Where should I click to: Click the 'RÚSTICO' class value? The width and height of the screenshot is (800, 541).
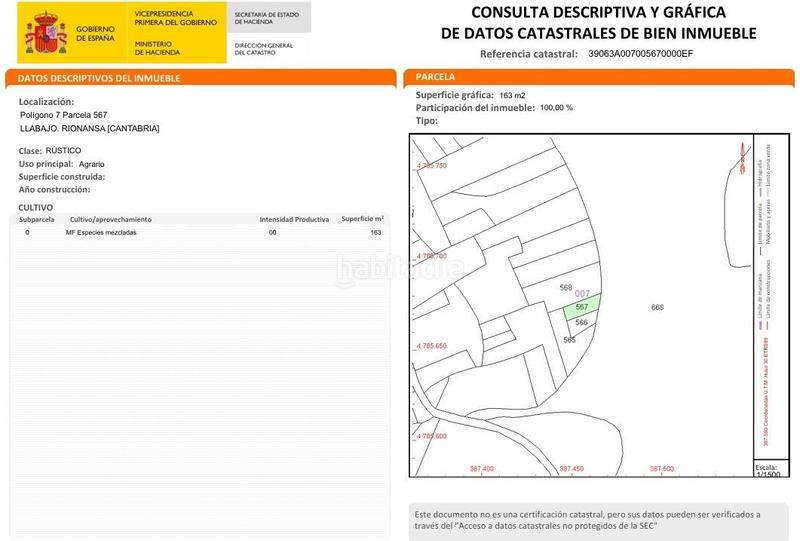[63, 151]
